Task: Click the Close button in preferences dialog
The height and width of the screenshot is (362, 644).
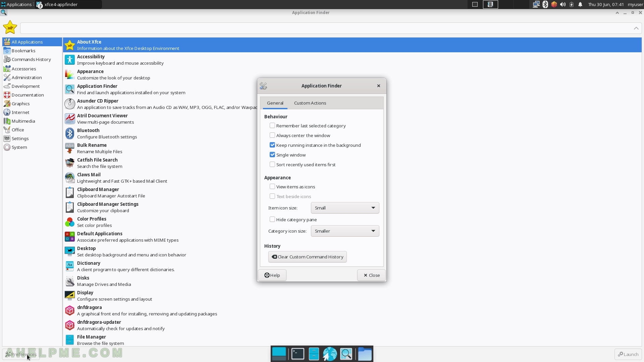Action: [x=371, y=275]
